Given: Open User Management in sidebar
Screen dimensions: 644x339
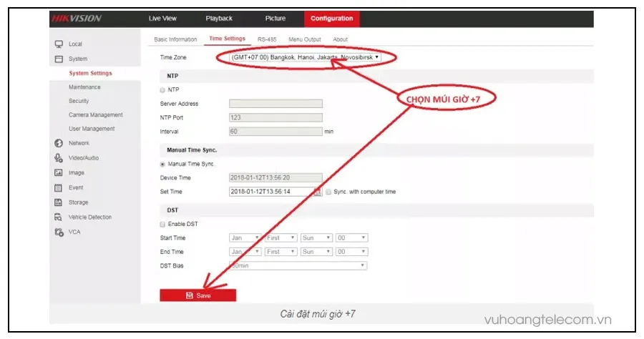Looking at the screenshot, I should coord(92,129).
